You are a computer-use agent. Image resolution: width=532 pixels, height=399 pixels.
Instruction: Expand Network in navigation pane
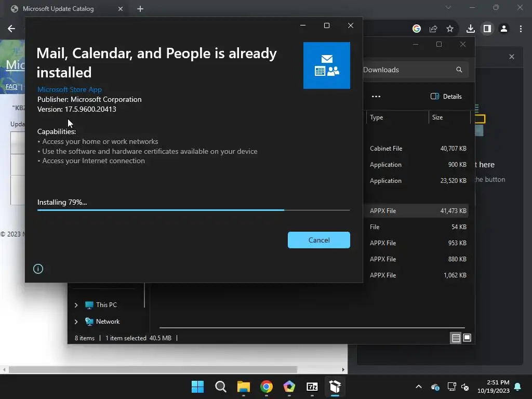pyautogui.click(x=76, y=322)
